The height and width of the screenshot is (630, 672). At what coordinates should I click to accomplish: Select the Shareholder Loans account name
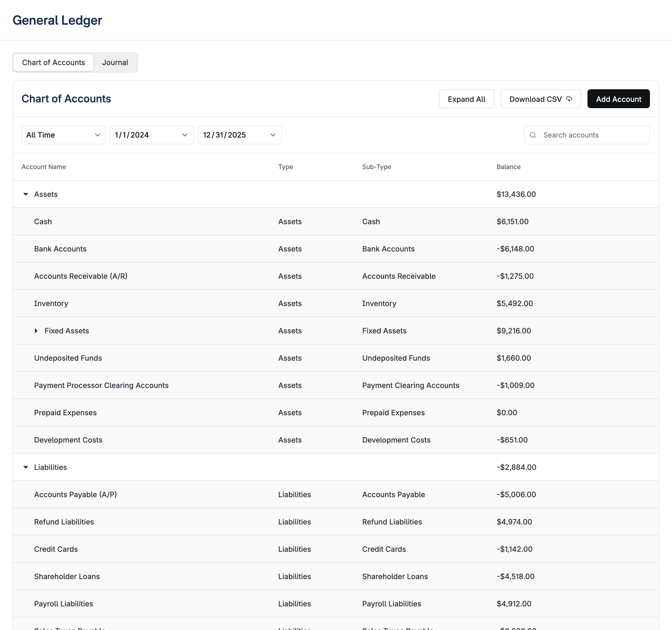(x=67, y=577)
